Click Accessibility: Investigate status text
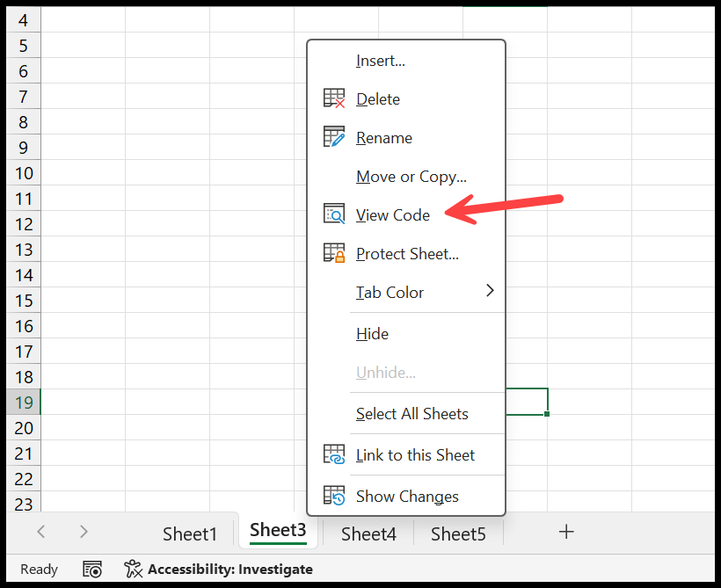721x588 pixels. click(229, 570)
